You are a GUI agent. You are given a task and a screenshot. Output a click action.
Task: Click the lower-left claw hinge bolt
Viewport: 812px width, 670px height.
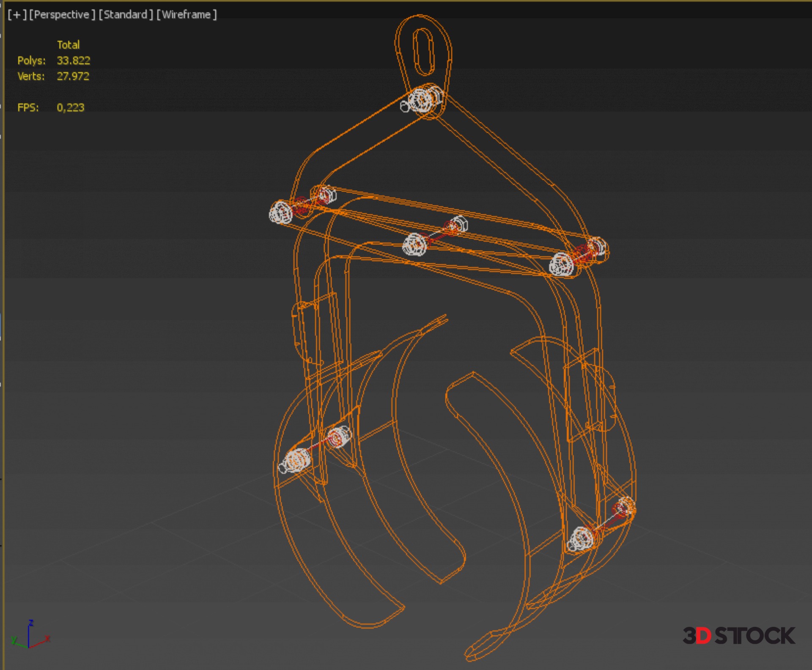click(x=297, y=460)
